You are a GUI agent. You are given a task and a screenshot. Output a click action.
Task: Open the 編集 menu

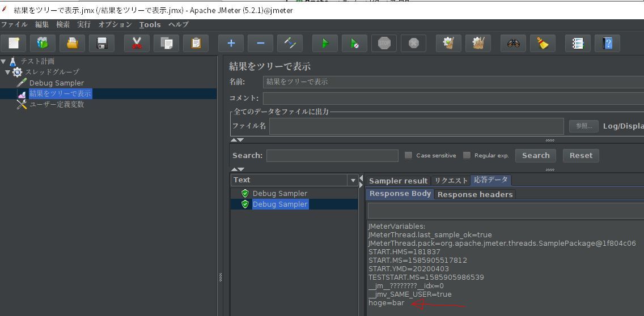(42, 24)
